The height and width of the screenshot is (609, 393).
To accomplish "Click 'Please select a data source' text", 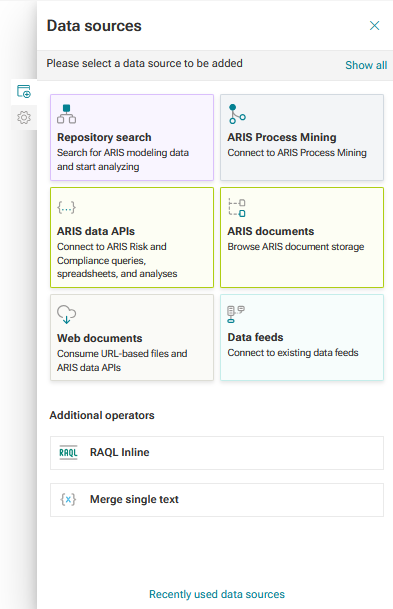I will coord(144,63).
